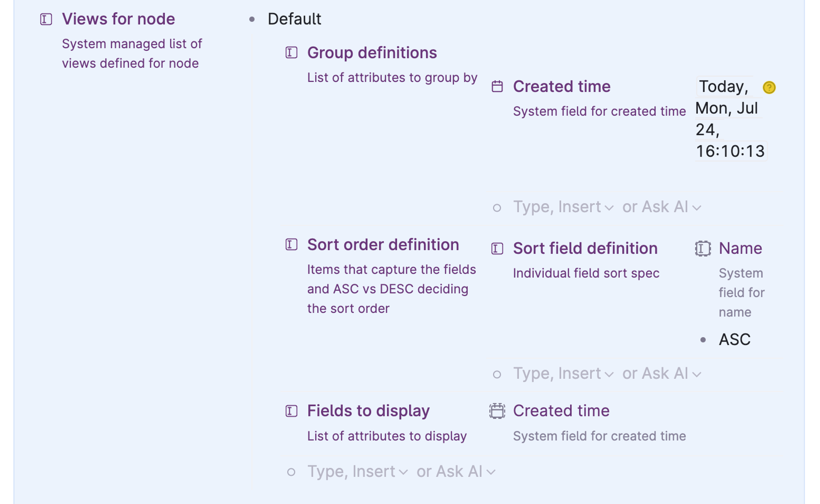Click the calendar icon beside the first "Created time"
This screenshot has width=820, height=504.
click(497, 87)
